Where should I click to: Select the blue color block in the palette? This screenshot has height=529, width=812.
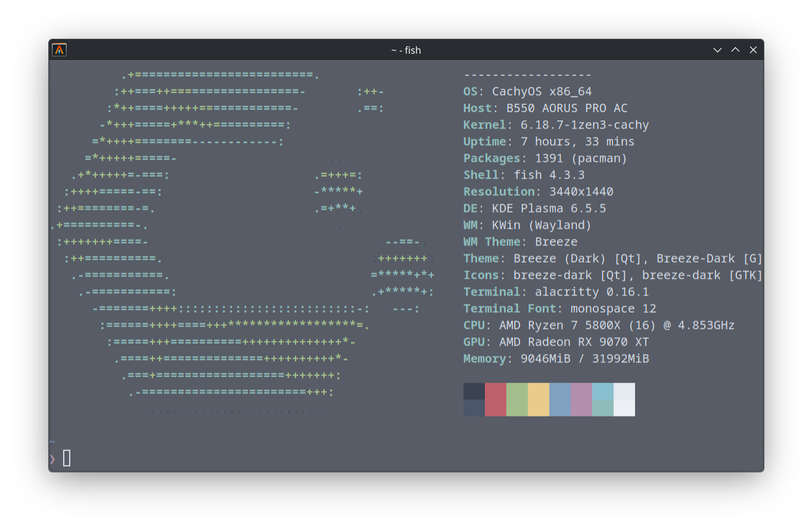[560, 399]
